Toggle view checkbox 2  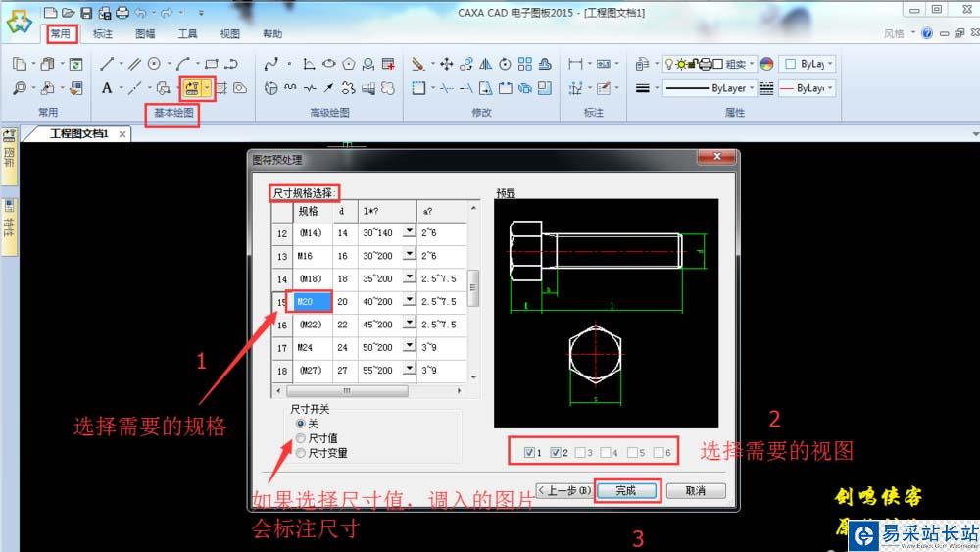click(x=555, y=452)
